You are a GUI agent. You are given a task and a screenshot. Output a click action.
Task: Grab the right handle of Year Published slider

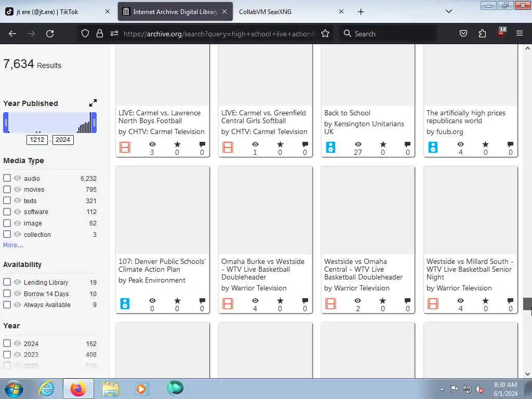pyautogui.click(x=94, y=123)
